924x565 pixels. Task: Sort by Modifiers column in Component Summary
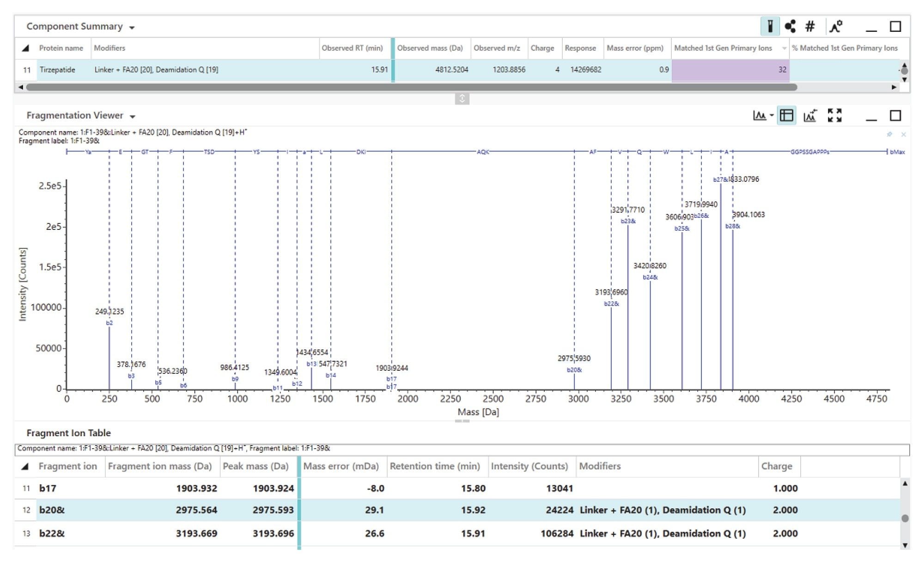pos(109,48)
